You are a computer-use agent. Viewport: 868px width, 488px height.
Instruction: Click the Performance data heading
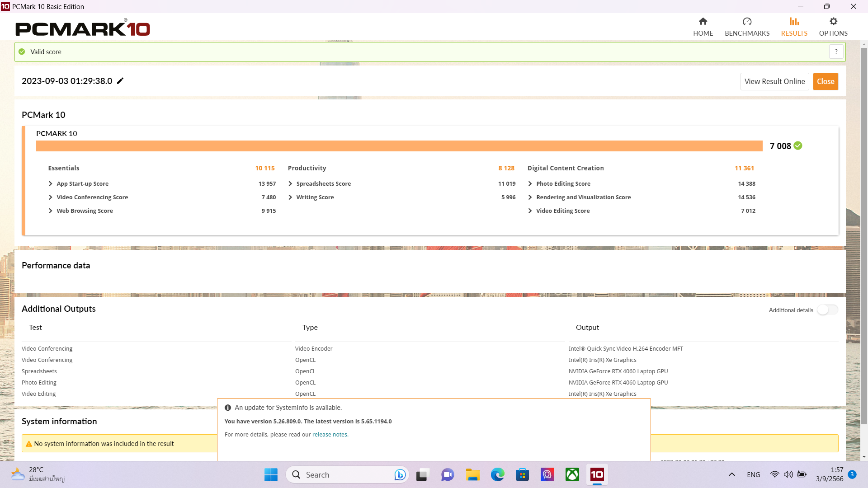pyautogui.click(x=56, y=265)
